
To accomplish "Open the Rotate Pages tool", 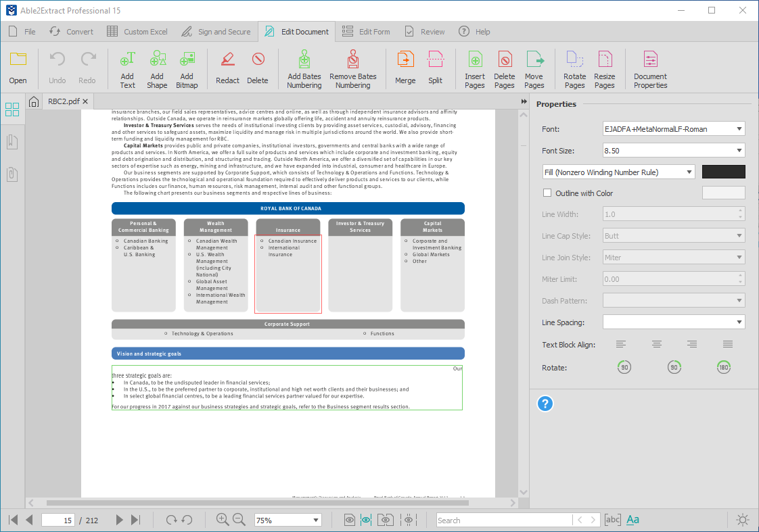I will click(x=574, y=68).
